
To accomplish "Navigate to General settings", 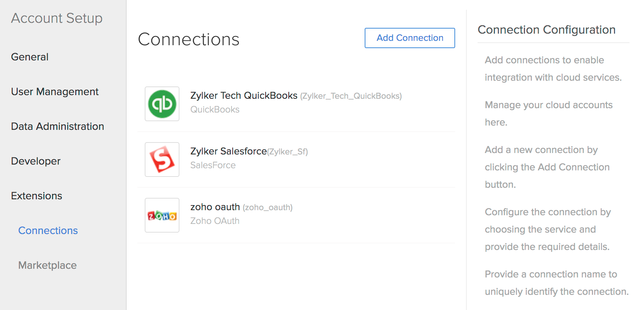I will point(30,57).
